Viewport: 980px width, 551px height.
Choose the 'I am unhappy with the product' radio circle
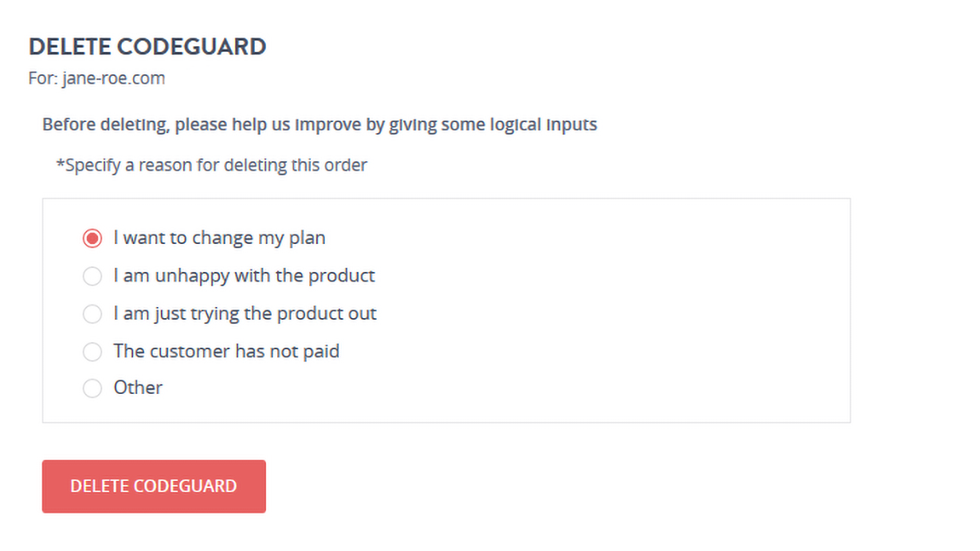92,276
